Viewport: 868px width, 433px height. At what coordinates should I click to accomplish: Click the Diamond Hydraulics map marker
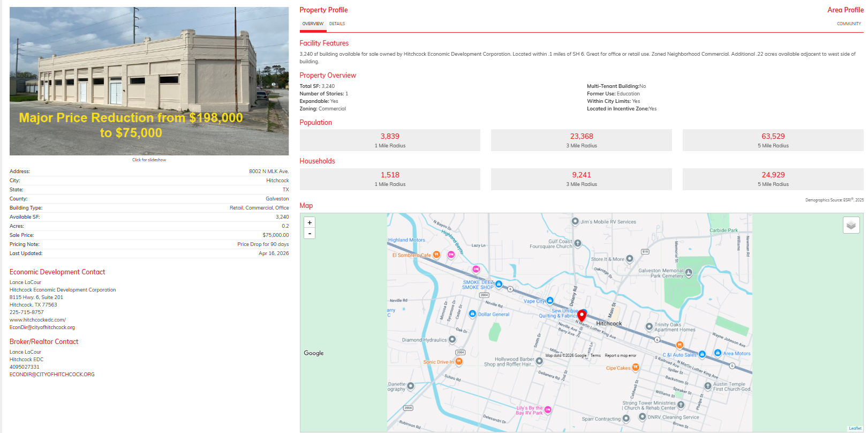click(x=452, y=339)
